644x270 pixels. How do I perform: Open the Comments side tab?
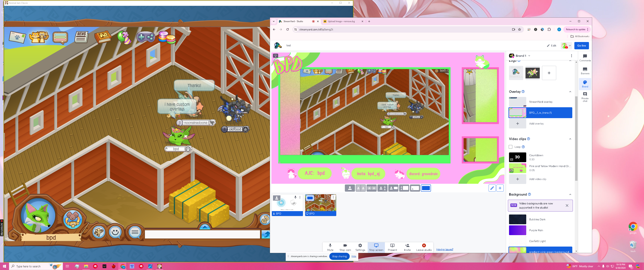[x=585, y=58]
